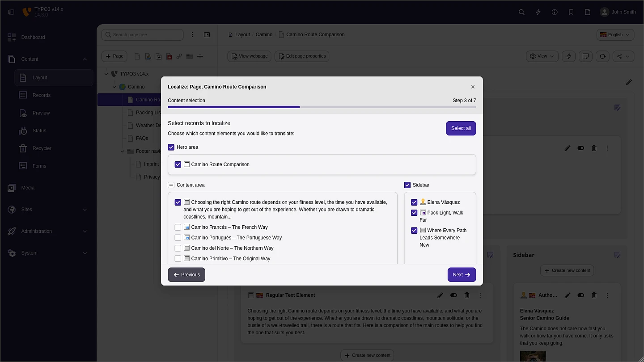
Task: Click the Next button in wizard
Action: click(x=461, y=275)
